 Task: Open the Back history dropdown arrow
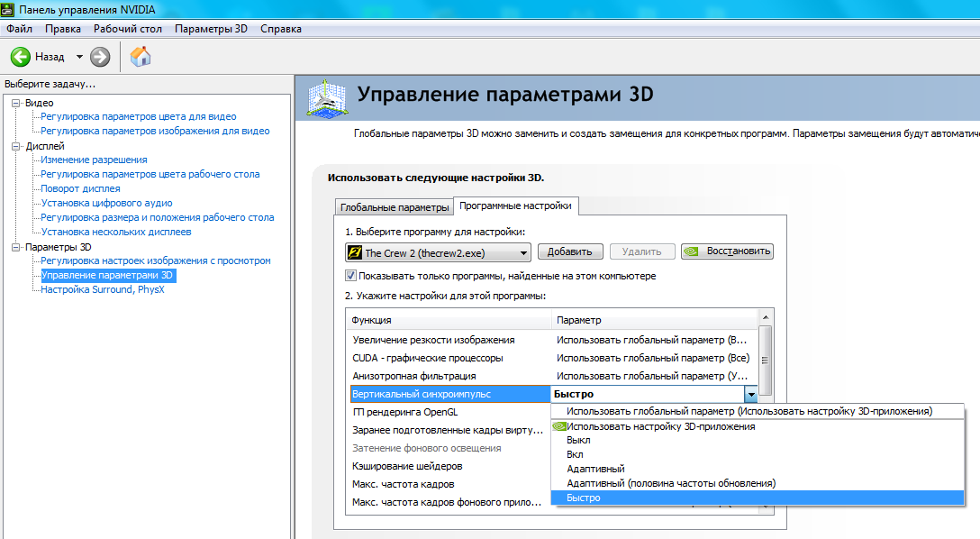tap(79, 57)
